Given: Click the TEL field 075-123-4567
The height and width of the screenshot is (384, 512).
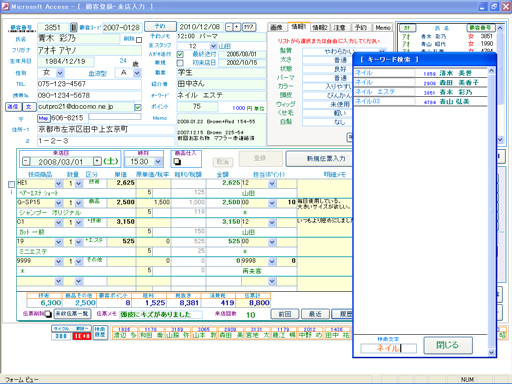Looking at the screenshot, I should 89,84.
